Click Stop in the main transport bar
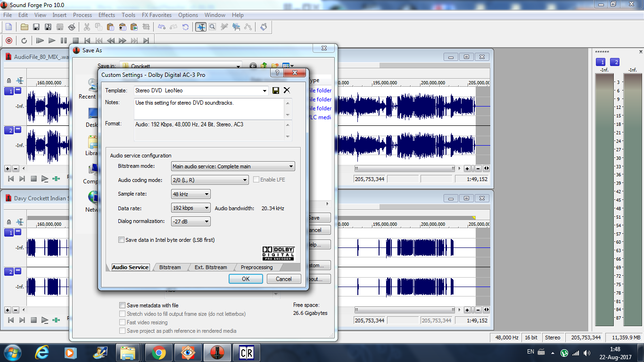The width and height of the screenshot is (644, 362). click(x=75, y=41)
